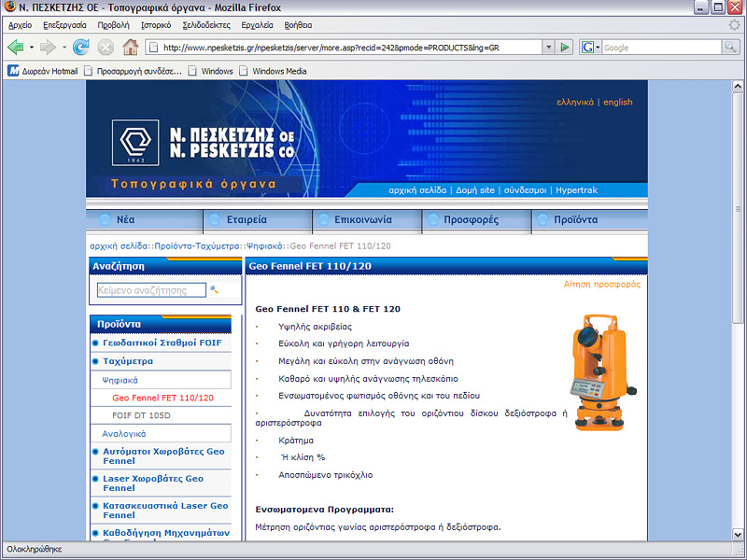This screenshot has width=747, height=560.
Task: Click the Προϊόντα-Ταχύμετρα breadcrumb link
Action: coord(197,246)
